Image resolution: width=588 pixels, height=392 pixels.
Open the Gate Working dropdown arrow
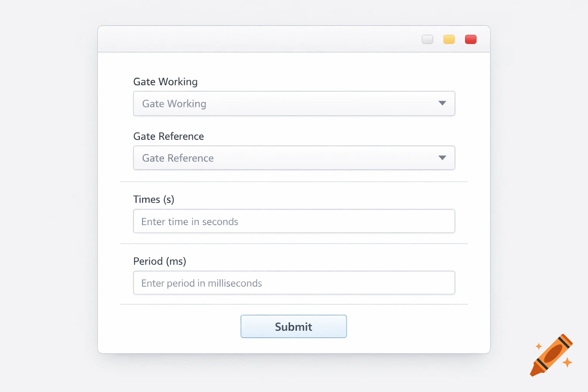pyautogui.click(x=442, y=103)
